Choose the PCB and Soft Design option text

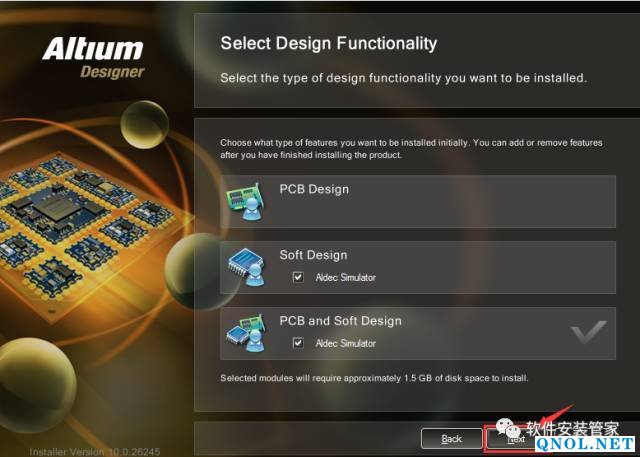pyautogui.click(x=340, y=321)
